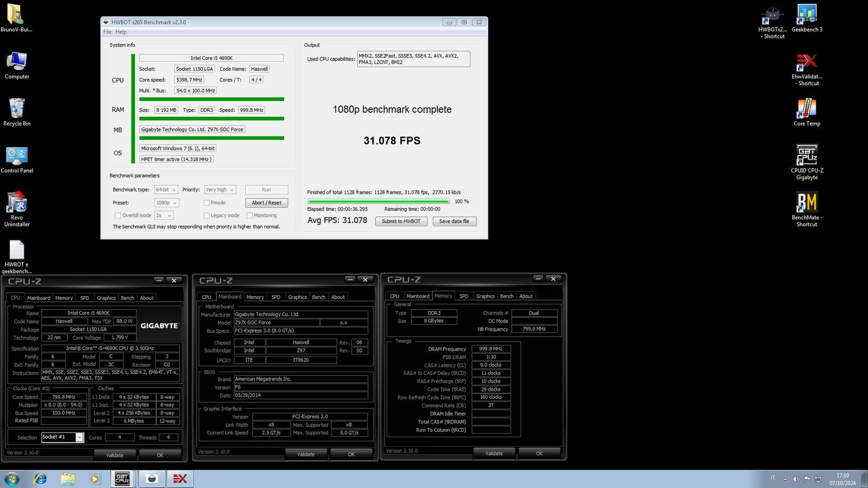
Task: Open Windows Explorer from the taskbar
Action: coord(68,479)
